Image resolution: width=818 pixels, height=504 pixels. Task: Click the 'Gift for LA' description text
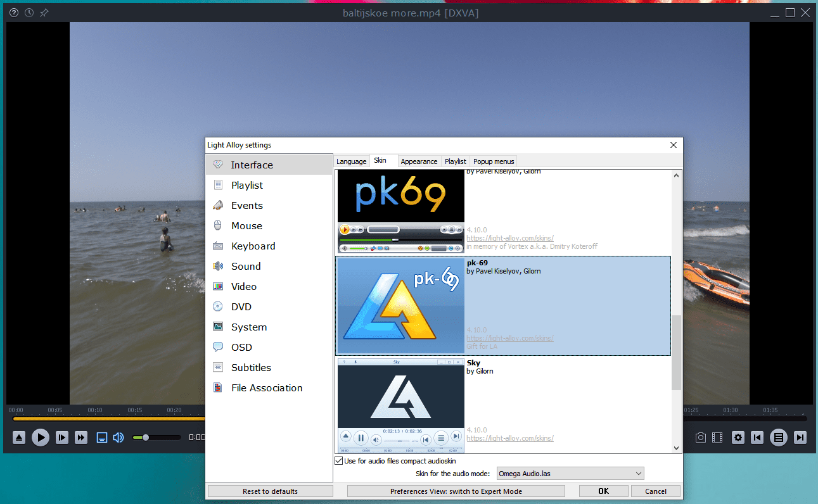click(x=482, y=346)
